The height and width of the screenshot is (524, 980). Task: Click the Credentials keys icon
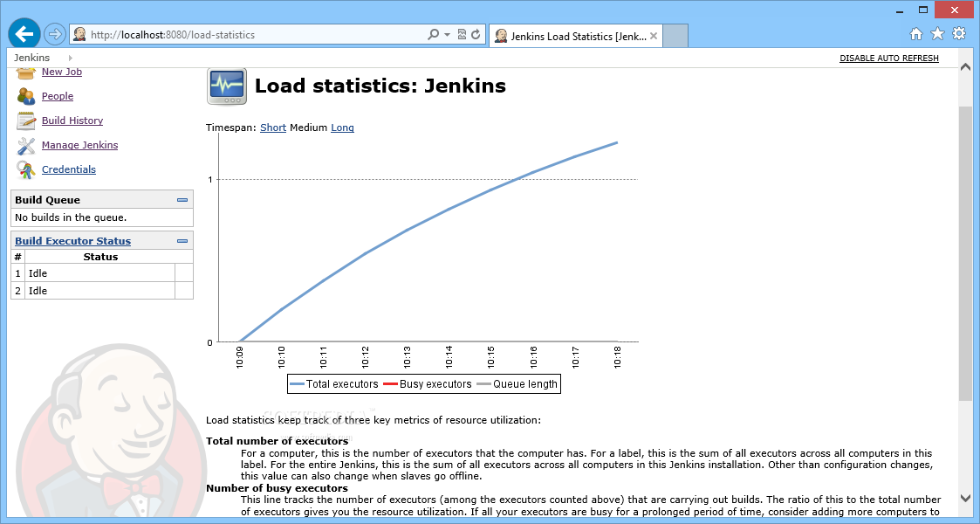tap(26, 169)
